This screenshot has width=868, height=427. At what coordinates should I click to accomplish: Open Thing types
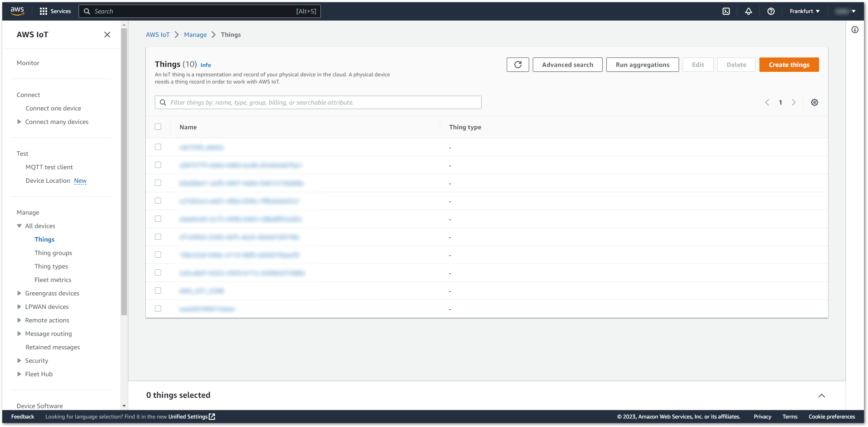[x=51, y=266]
